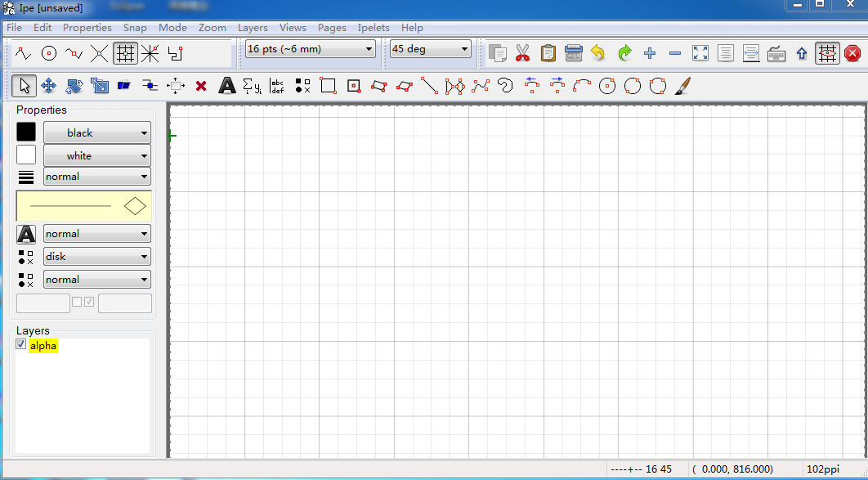
Task: Open the mark shape disk dropdown
Action: coord(97,256)
